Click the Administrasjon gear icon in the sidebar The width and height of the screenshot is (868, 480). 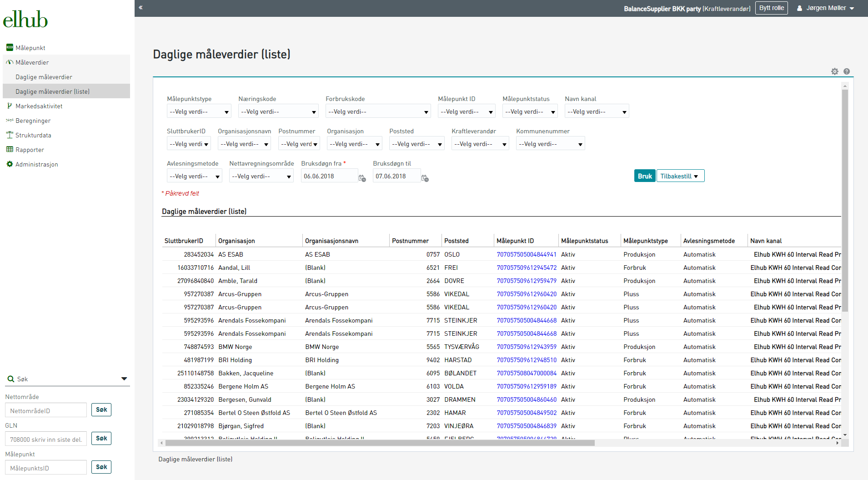point(10,164)
